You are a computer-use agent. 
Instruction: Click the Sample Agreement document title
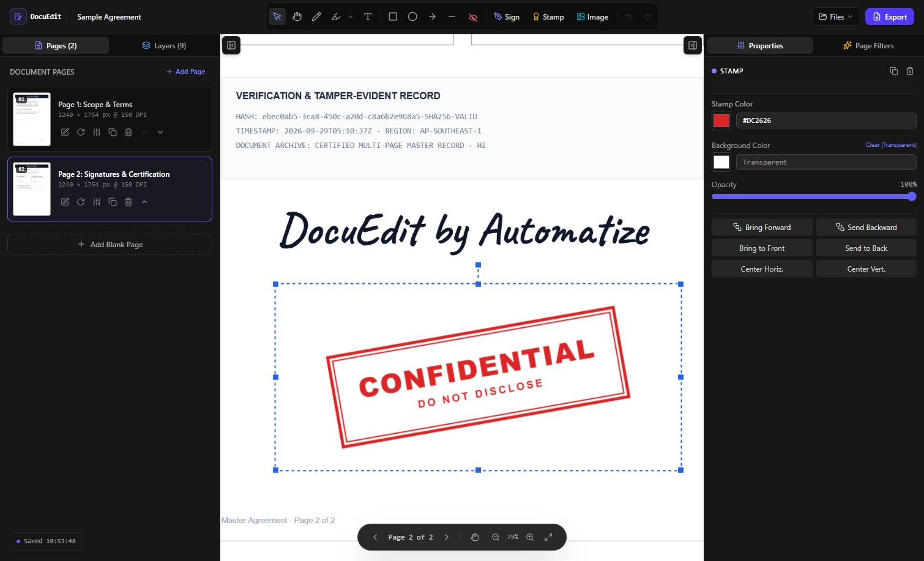point(109,17)
